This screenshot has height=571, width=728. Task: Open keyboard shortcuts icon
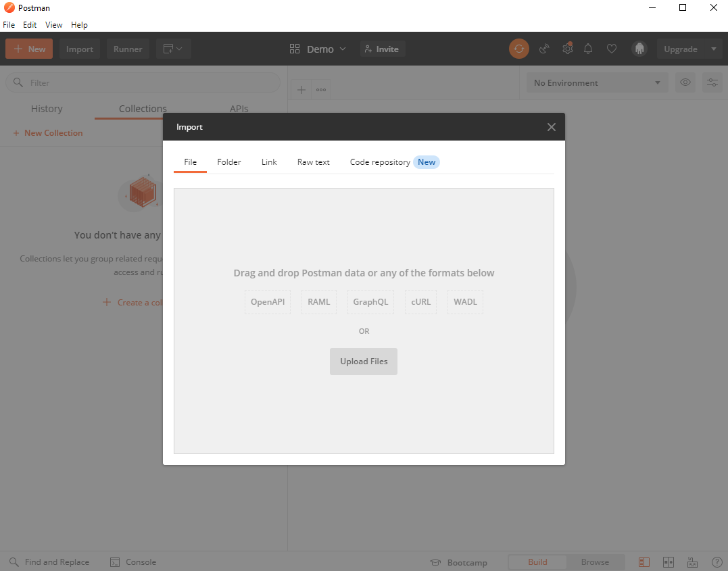[x=692, y=562]
